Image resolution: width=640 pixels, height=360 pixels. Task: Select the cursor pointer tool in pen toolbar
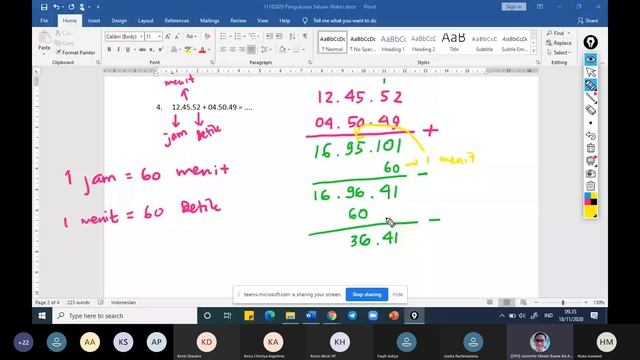(x=591, y=72)
